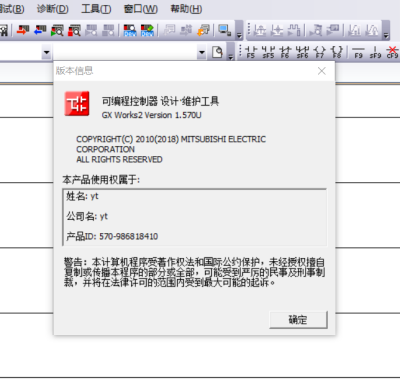Confirm the dialog with 确定 button
Viewport: 400px width, 381px height.
298,320
